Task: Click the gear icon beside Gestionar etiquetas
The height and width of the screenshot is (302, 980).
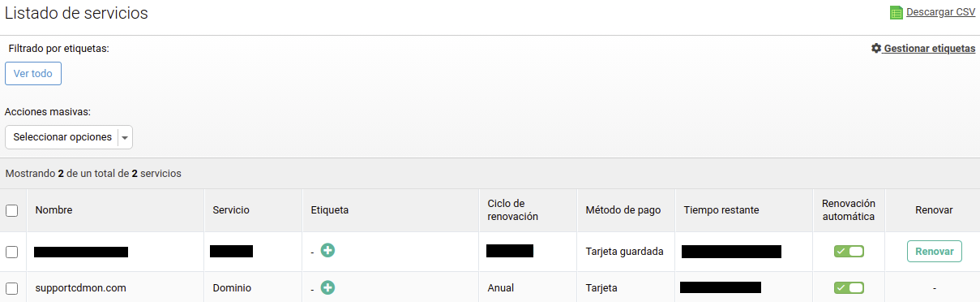Action: pyautogui.click(x=876, y=49)
